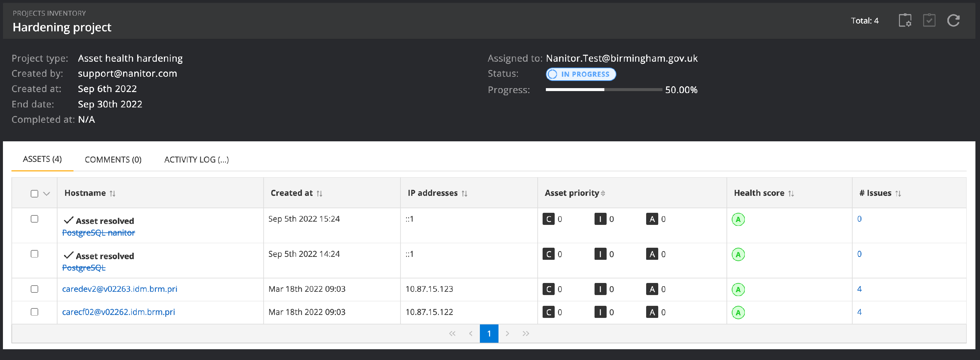Open the Activity Log tab
This screenshot has width=980, height=360.
(196, 160)
